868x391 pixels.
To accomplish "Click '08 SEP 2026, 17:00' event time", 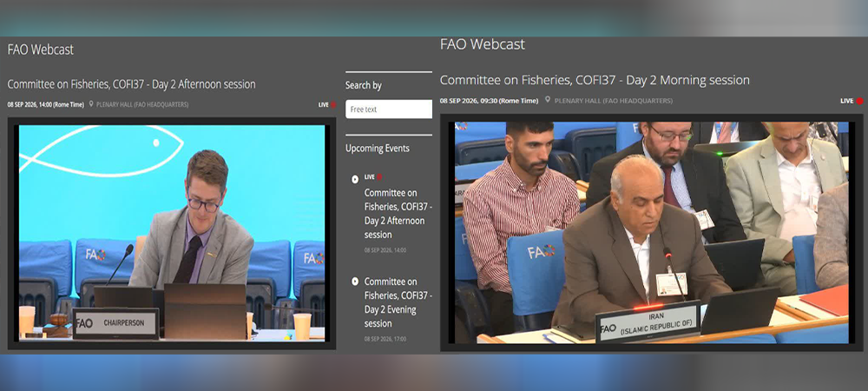I will pos(385,339).
